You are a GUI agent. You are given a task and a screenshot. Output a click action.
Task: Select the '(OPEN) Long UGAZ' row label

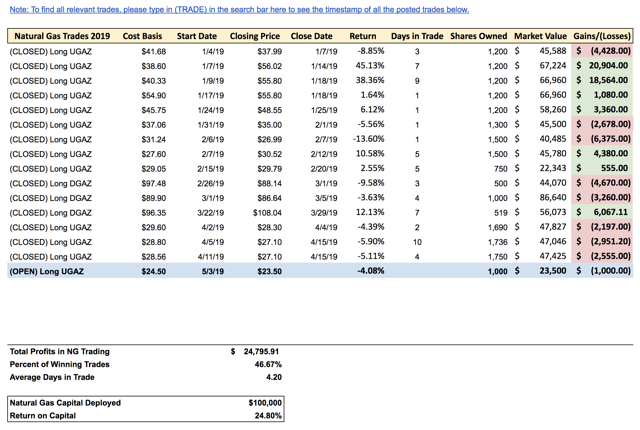tap(47, 272)
